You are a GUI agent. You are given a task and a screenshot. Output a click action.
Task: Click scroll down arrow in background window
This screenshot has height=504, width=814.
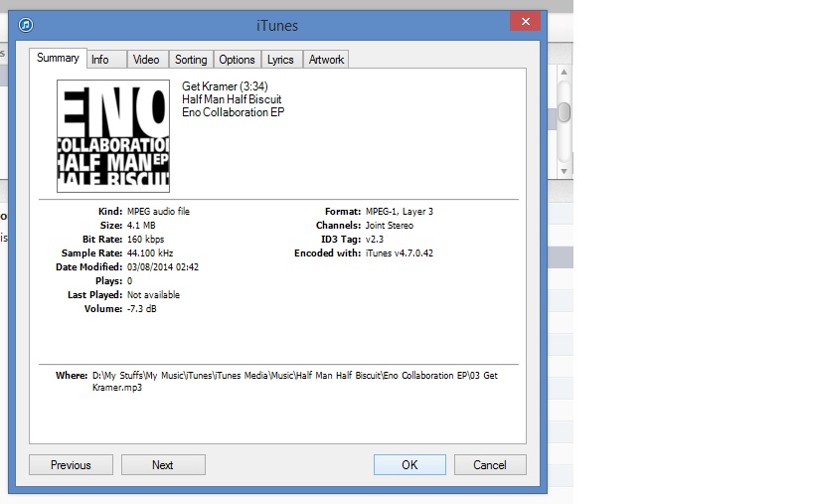[x=564, y=171]
